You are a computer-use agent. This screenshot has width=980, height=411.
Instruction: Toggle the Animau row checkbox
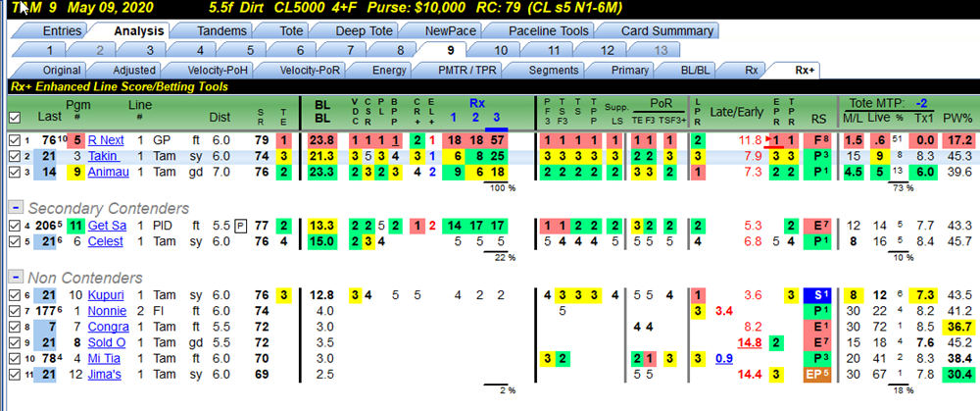point(15,172)
